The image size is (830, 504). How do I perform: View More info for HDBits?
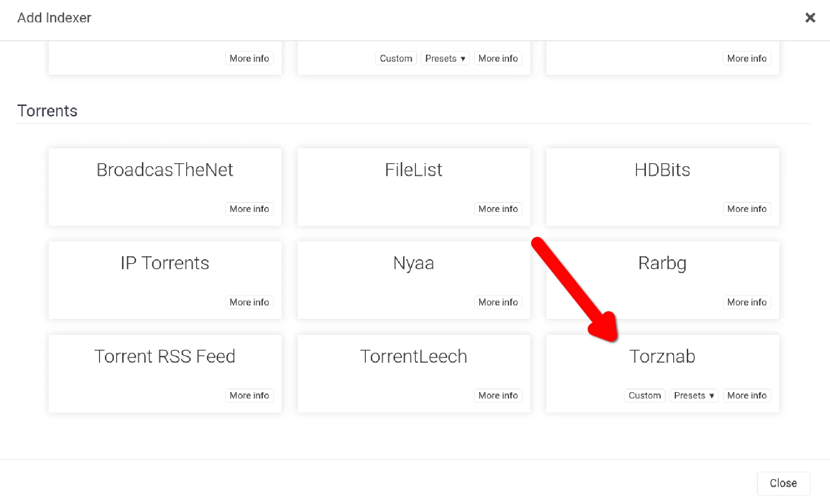click(746, 209)
